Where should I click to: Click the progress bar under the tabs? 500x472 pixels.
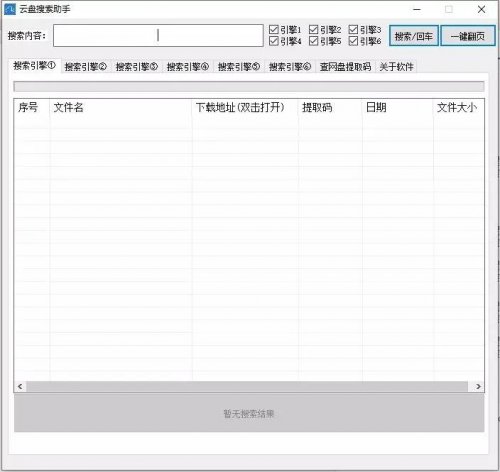[249, 86]
